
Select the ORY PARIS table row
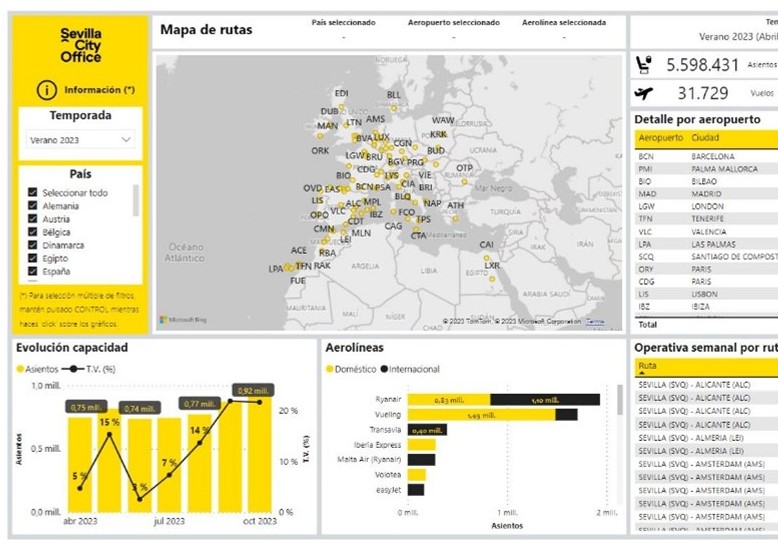(706, 269)
